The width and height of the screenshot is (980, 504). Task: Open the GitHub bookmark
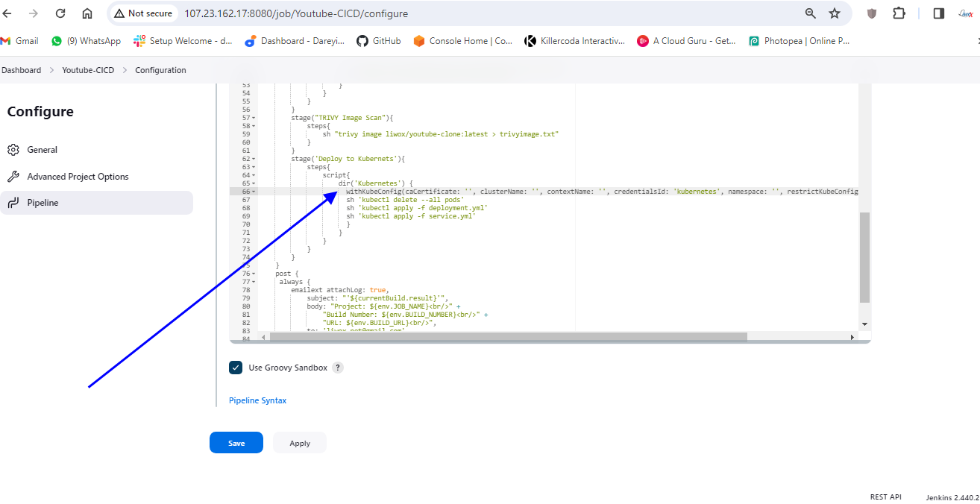coord(378,41)
